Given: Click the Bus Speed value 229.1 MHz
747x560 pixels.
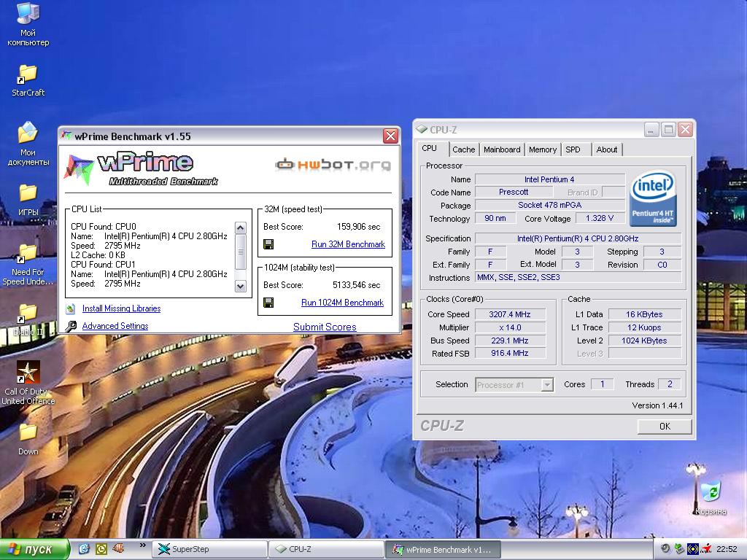Looking at the screenshot, I should [510, 341].
